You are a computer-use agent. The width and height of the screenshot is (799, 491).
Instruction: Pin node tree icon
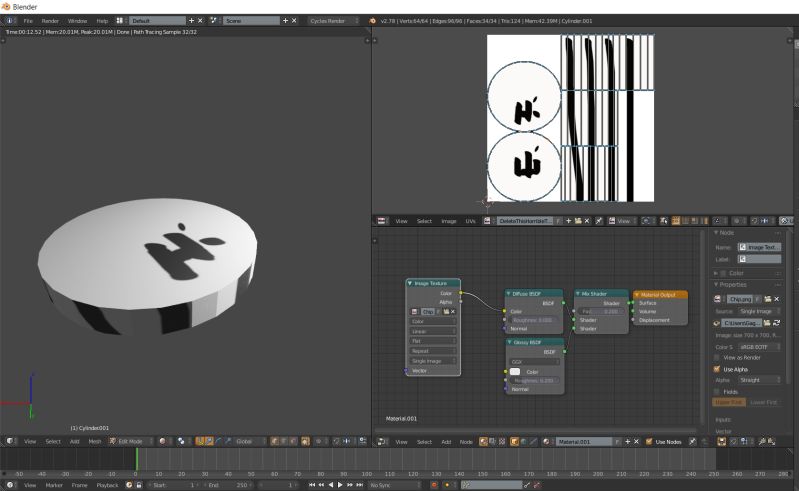click(692, 442)
